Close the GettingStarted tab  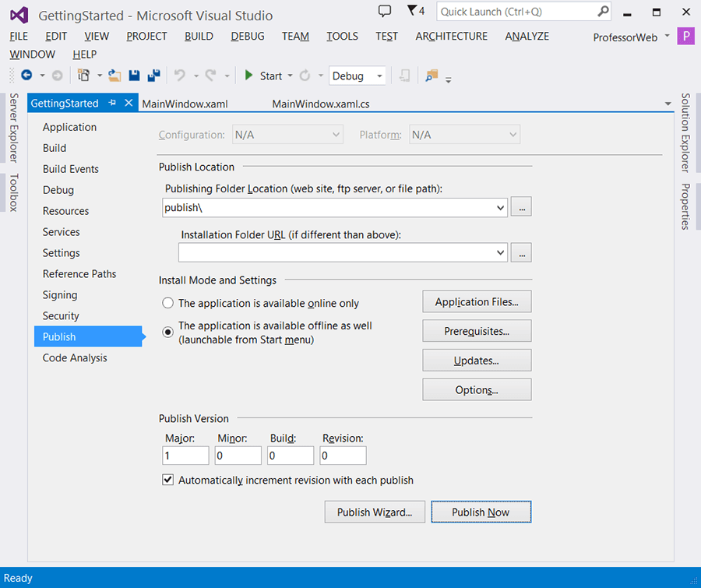[x=129, y=103]
